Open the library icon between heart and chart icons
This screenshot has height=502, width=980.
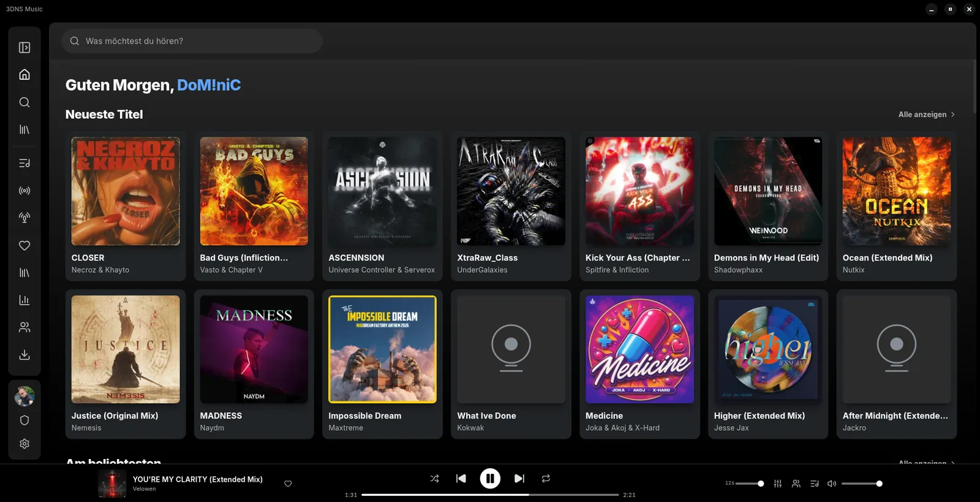click(x=24, y=273)
